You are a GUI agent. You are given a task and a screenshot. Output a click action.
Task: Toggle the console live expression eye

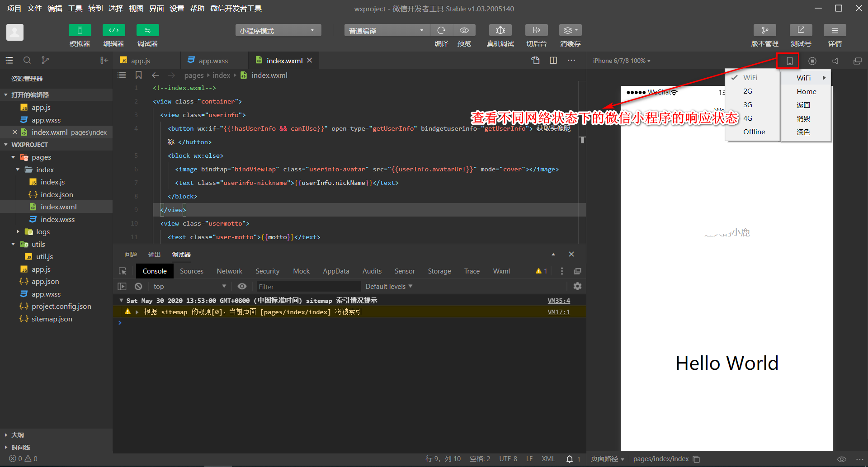point(242,286)
